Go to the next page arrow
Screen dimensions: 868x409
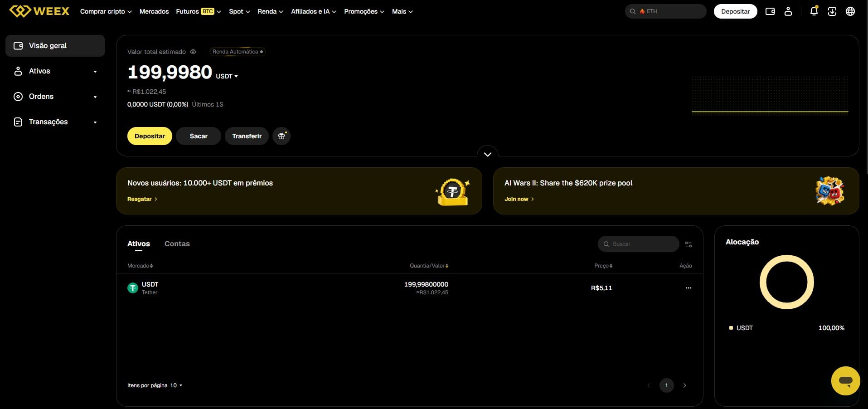(x=685, y=385)
